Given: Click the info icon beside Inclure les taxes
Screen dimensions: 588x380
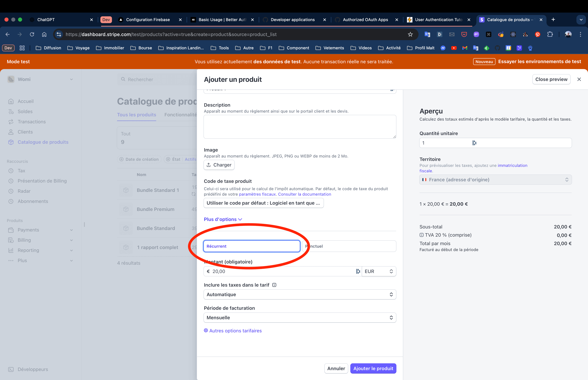Looking at the screenshot, I should (274, 285).
